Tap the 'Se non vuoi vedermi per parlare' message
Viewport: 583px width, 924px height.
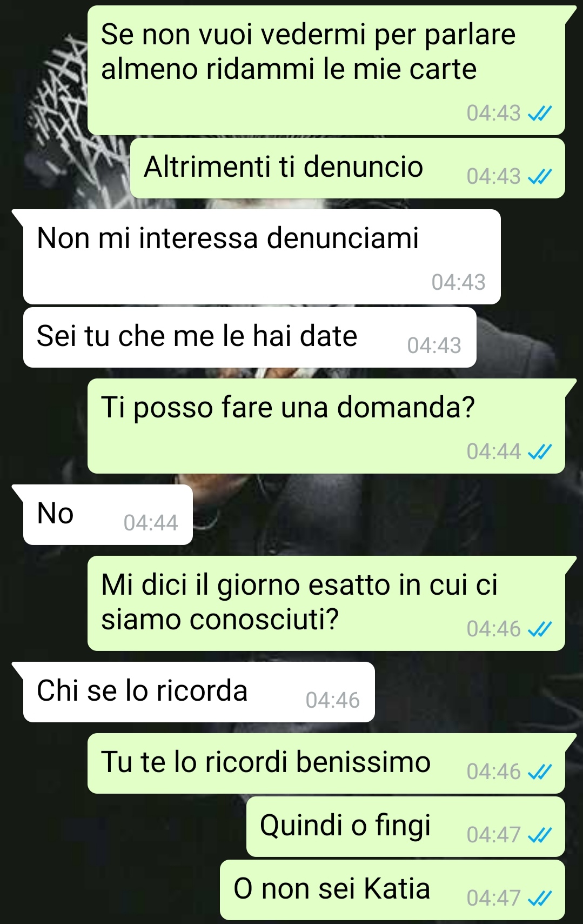pyautogui.click(x=326, y=70)
